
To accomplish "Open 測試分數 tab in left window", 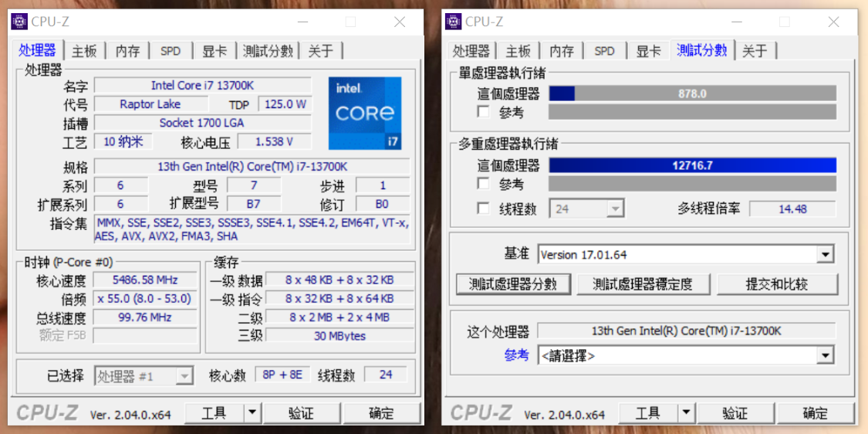I will point(268,52).
